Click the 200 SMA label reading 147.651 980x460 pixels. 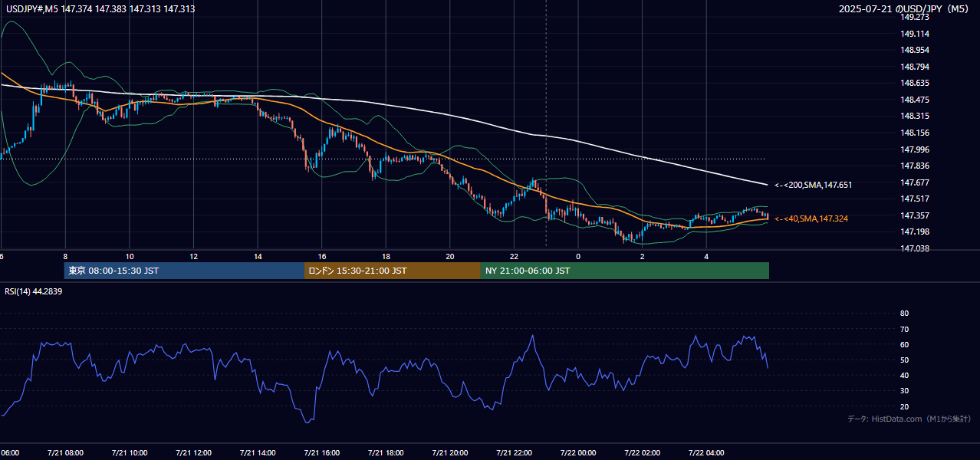(814, 185)
